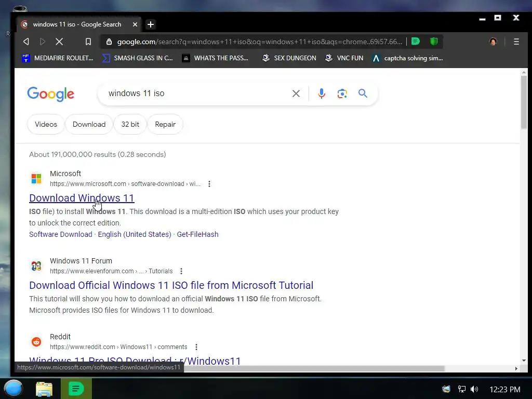Open the SEX DUNGEON bookmark
Viewport: 532px width, 399px height.
289,58
